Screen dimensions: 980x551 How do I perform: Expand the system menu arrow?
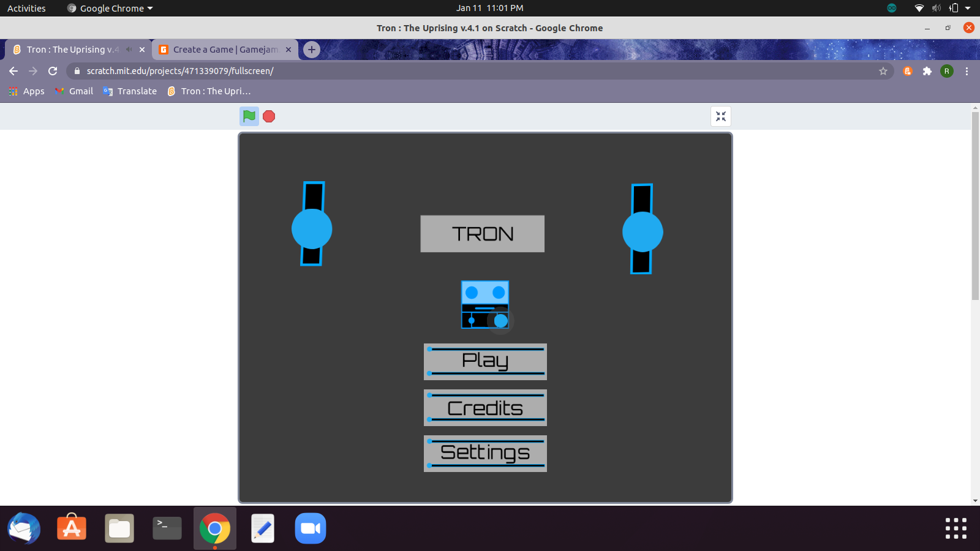pyautogui.click(x=968, y=8)
